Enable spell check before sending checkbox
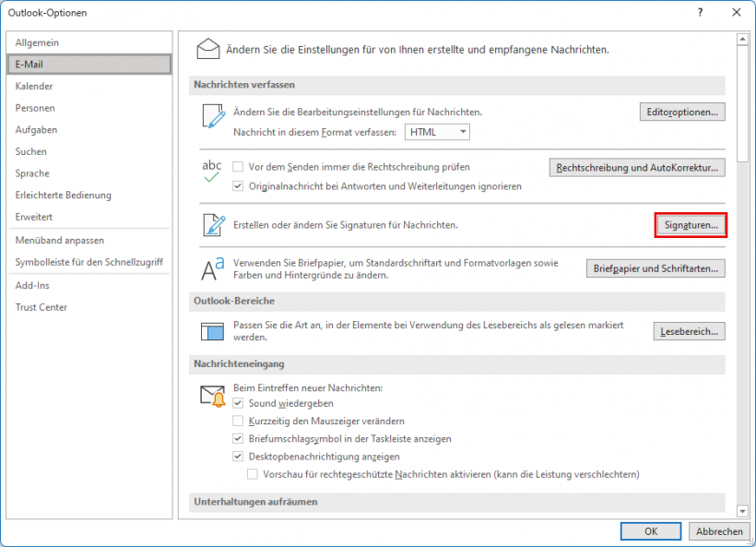Screen dimensions: 756x547 point(238,167)
